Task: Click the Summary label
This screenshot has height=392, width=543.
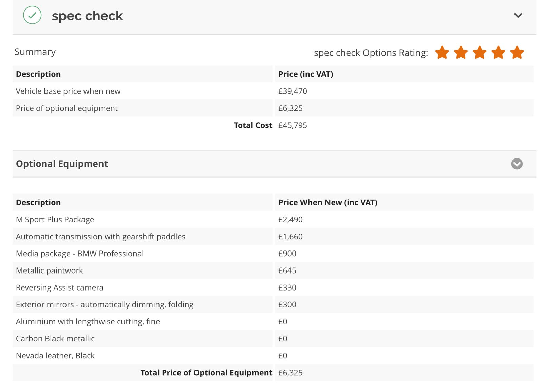Action: click(35, 52)
